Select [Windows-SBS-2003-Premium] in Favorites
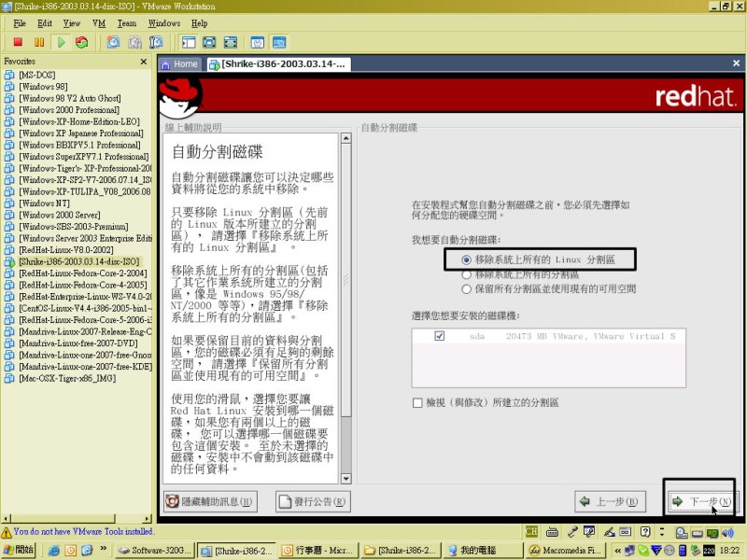Image resolution: width=747 pixels, height=560 pixels. pos(74,227)
